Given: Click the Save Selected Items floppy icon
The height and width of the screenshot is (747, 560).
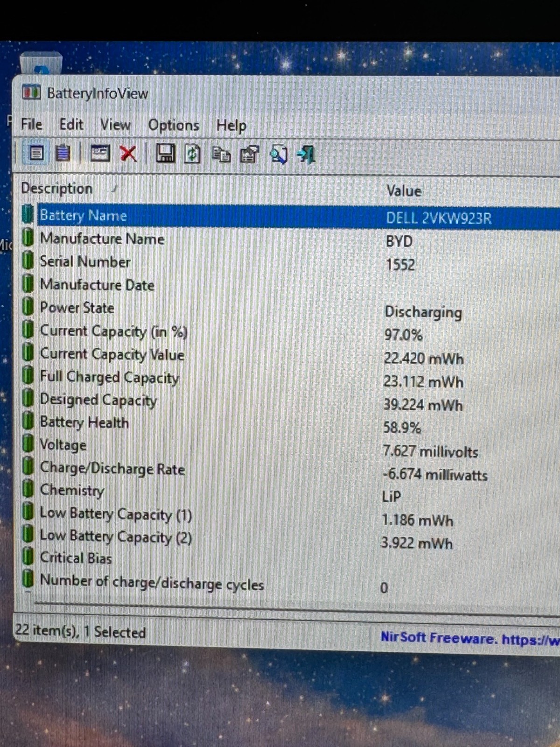Looking at the screenshot, I should point(165,153).
